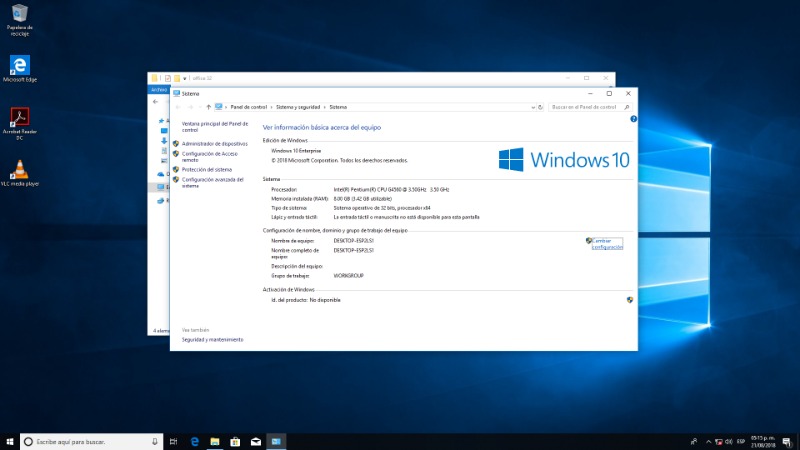Select 'Panel de control' breadcrumb
The width and height of the screenshot is (800, 450).
248,106
